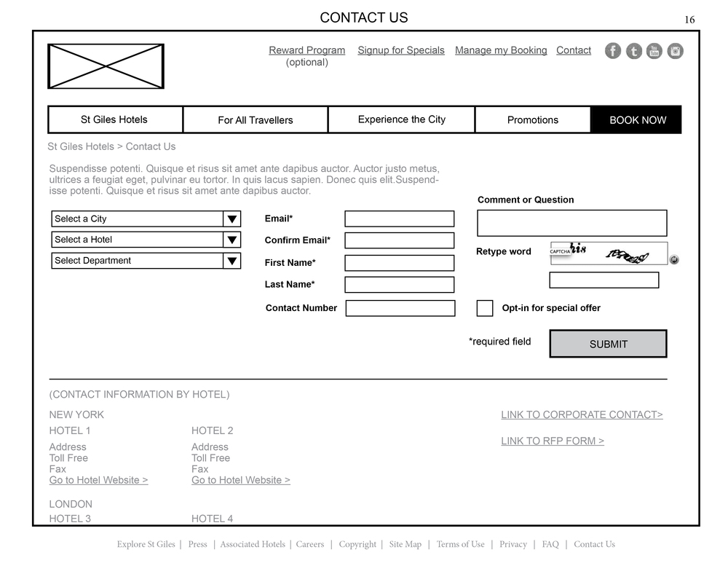The height and width of the screenshot is (563, 728).
Task: Open the Tumblr social icon
Action: [x=634, y=51]
